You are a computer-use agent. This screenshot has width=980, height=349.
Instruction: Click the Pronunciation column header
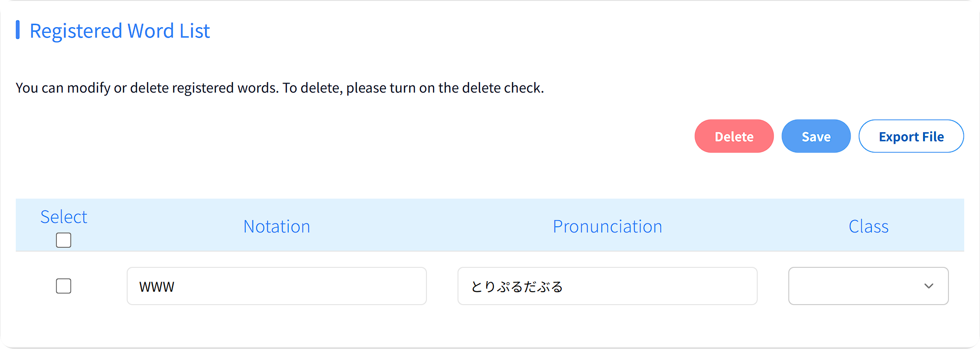pyautogui.click(x=607, y=226)
